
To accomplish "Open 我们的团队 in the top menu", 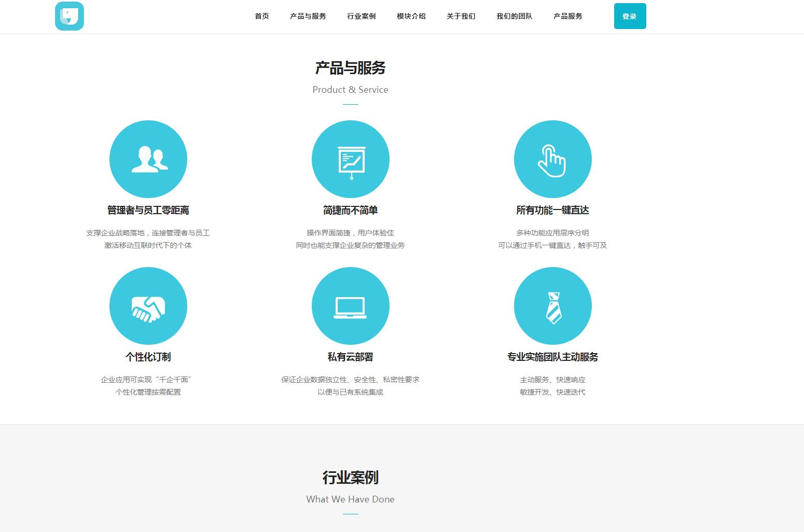I will [515, 16].
